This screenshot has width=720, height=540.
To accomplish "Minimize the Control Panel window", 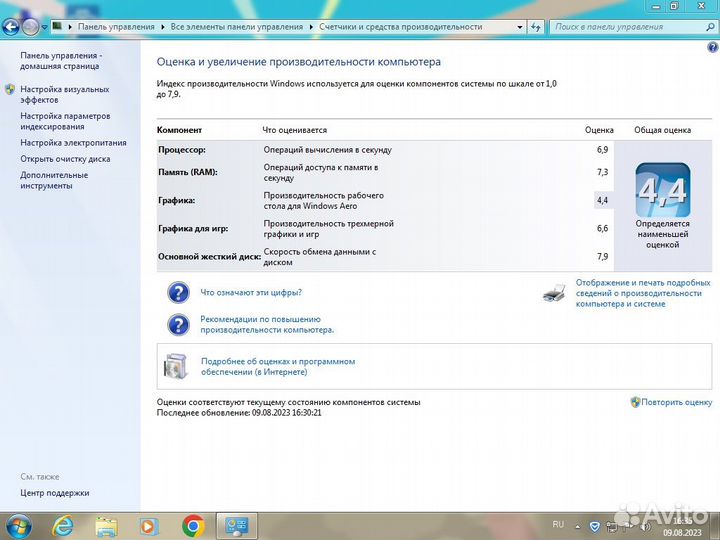I will tap(657, 6).
